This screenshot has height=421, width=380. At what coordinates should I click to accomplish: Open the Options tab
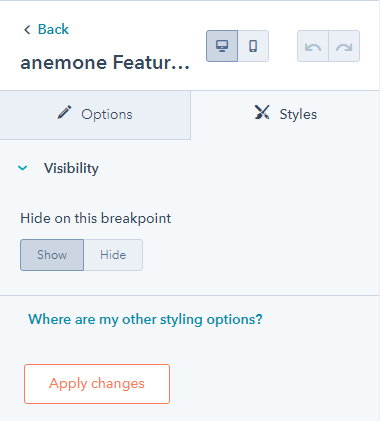pos(95,115)
